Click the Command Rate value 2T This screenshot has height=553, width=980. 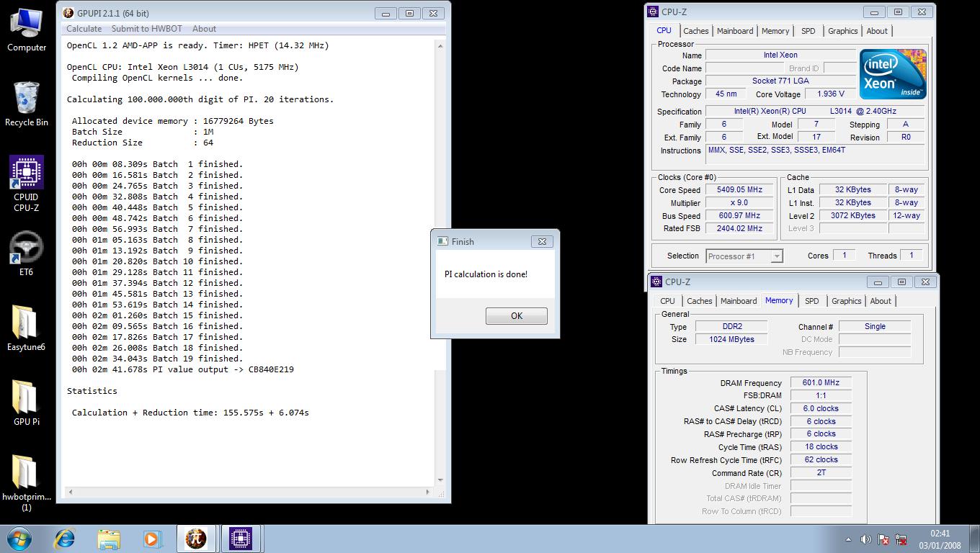click(821, 473)
